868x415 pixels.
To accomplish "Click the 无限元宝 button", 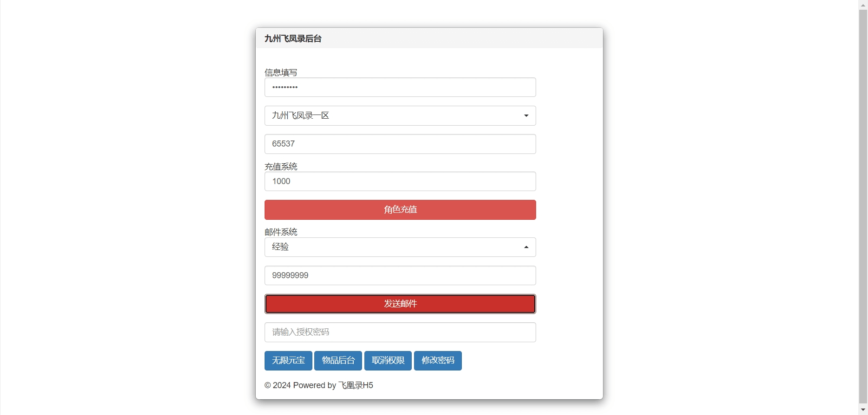I will (288, 360).
